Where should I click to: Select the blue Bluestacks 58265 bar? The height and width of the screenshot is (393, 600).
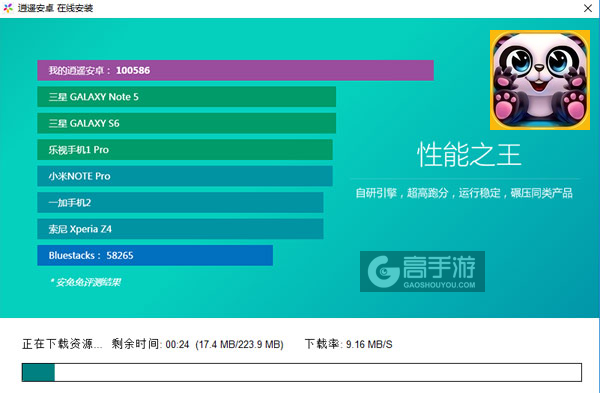pyautogui.click(x=155, y=255)
